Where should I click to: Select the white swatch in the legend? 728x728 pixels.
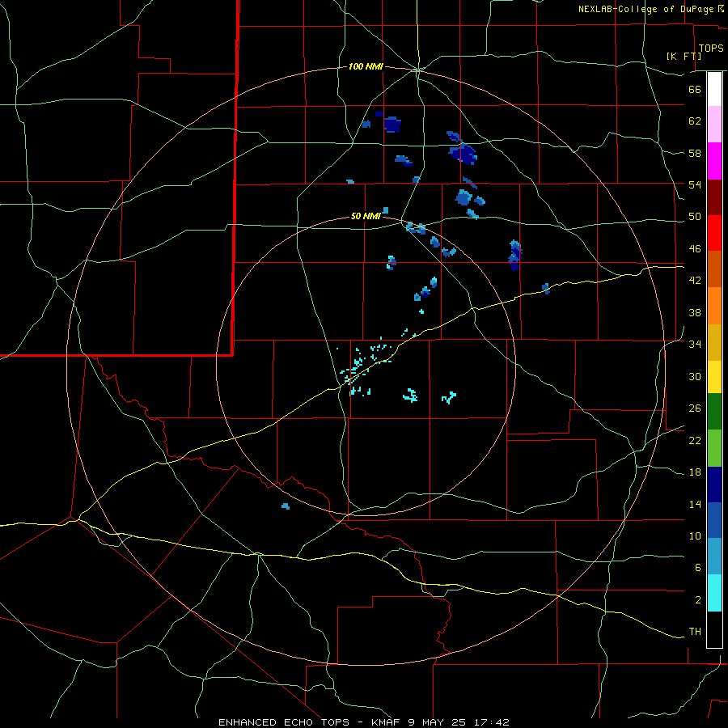tap(714, 89)
